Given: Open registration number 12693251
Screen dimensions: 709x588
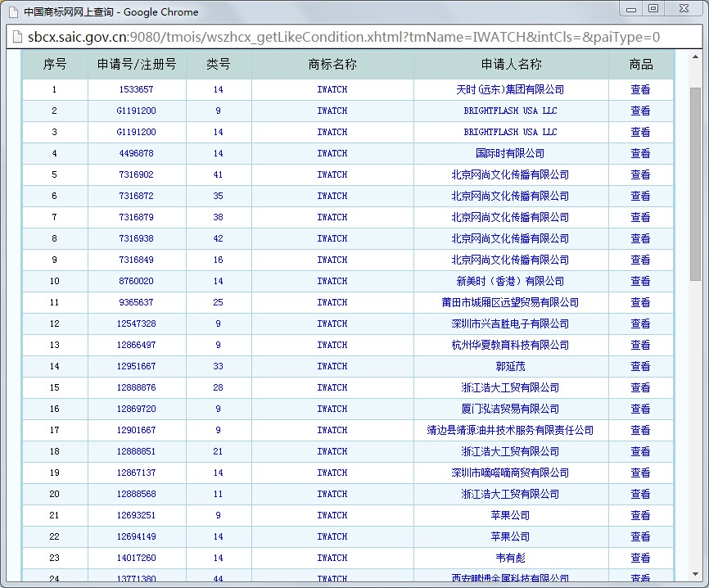Looking at the screenshot, I should point(136,515).
